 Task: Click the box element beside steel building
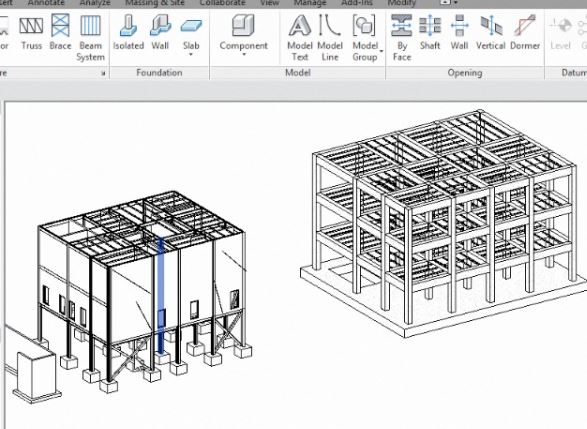click(x=37, y=376)
